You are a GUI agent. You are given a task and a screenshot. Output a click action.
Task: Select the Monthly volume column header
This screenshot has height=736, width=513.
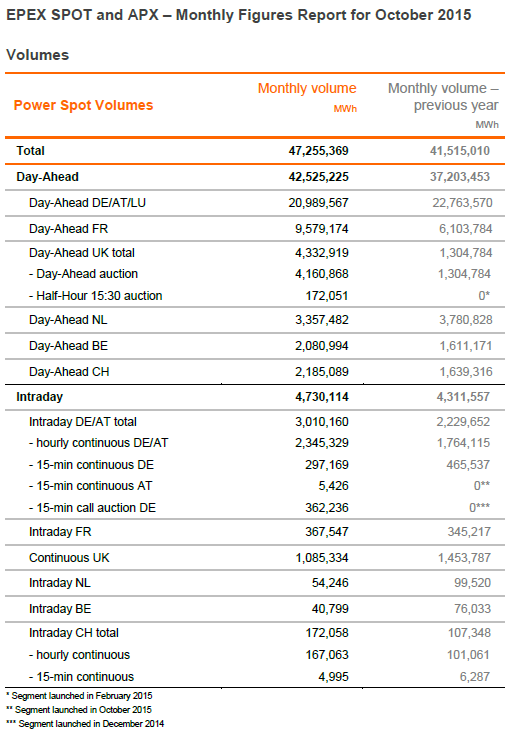(x=307, y=88)
